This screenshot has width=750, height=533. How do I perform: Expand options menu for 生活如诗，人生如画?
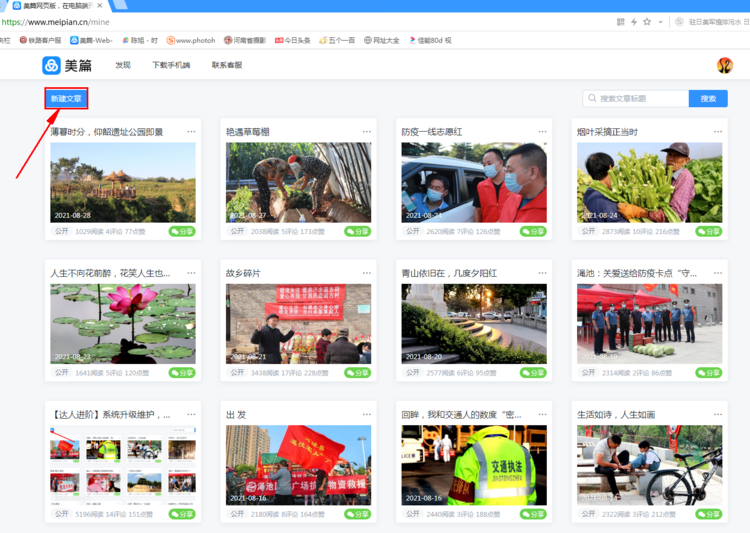pyautogui.click(x=718, y=414)
